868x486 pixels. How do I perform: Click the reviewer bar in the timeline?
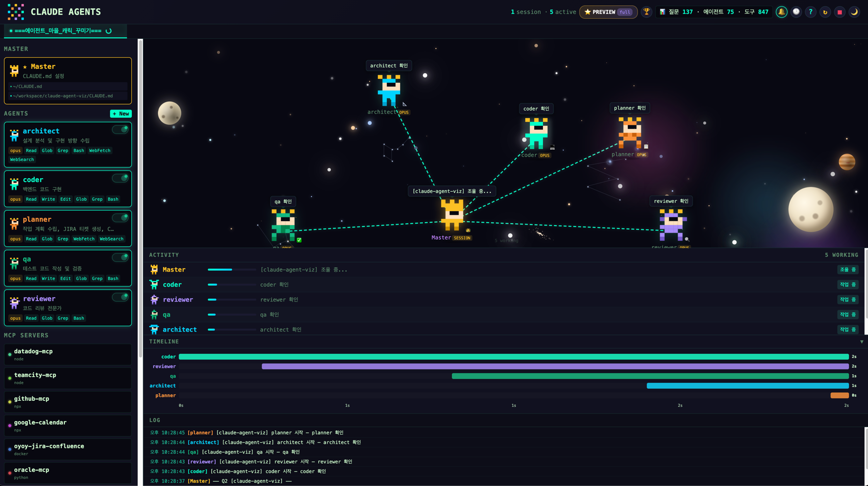point(555,366)
